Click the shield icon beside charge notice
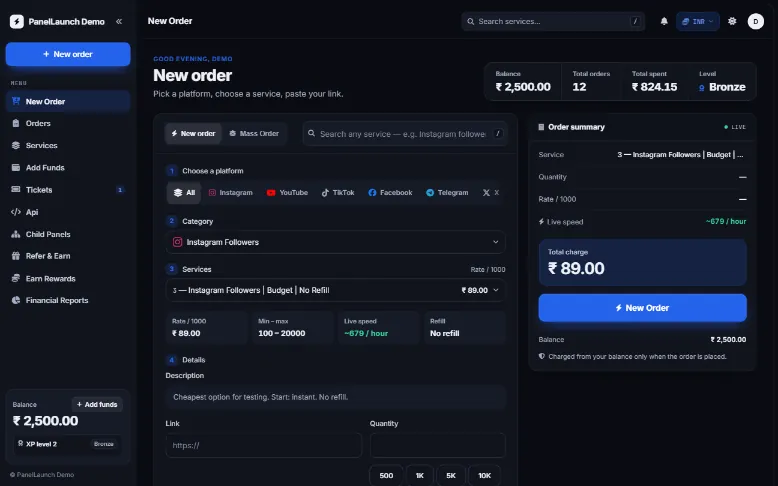The width and height of the screenshot is (778, 486). (542, 356)
